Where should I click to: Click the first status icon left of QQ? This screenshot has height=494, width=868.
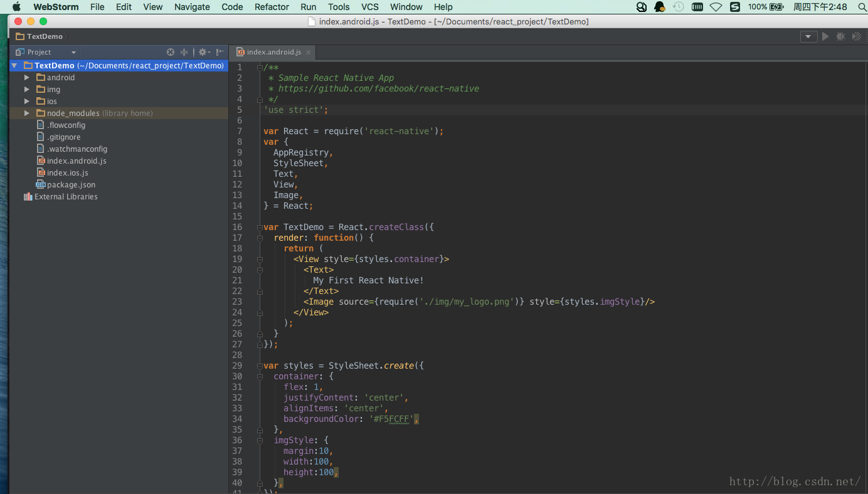click(642, 7)
